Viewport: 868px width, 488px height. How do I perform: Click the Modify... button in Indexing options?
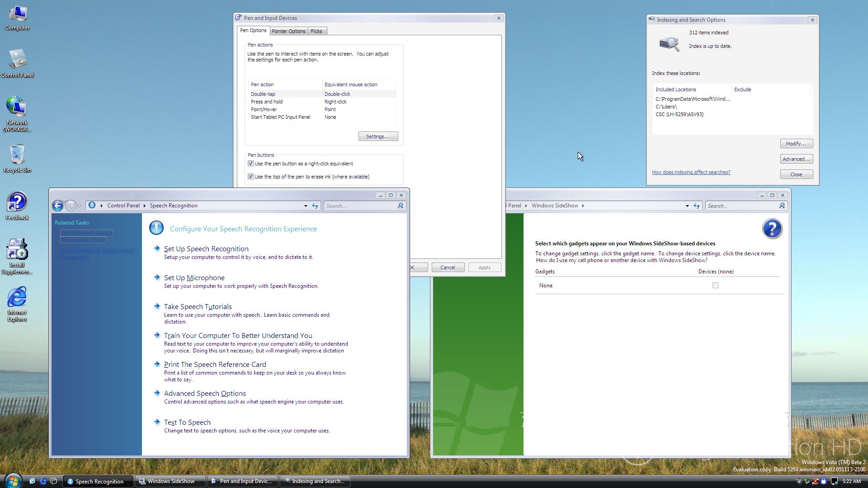tap(796, 144)
